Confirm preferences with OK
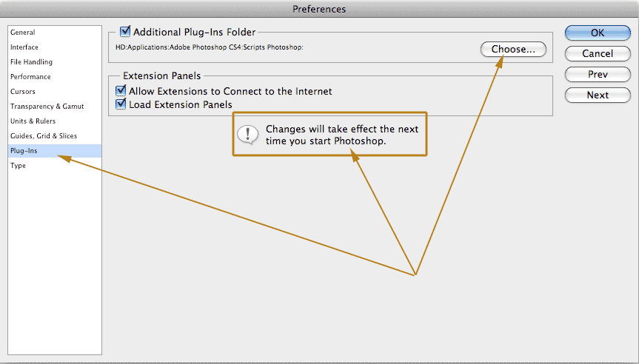The width and height of the screenshot is (639, 364). (597, 33)
